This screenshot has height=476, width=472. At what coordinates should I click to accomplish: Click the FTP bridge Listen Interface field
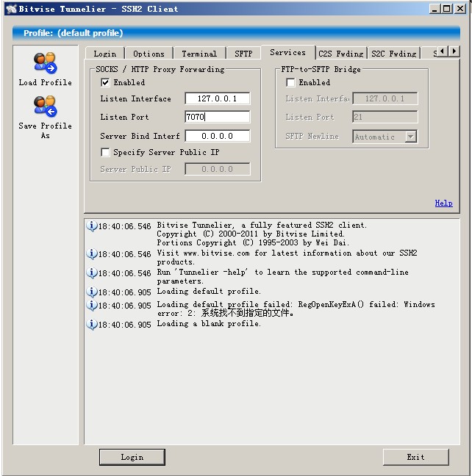pyautogui.click(x=385, y=98)
